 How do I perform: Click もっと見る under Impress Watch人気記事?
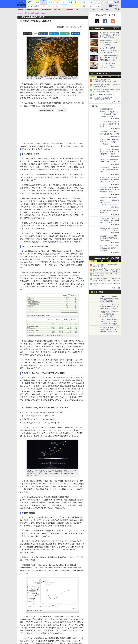pyautogui.click(x=116, y=288)
